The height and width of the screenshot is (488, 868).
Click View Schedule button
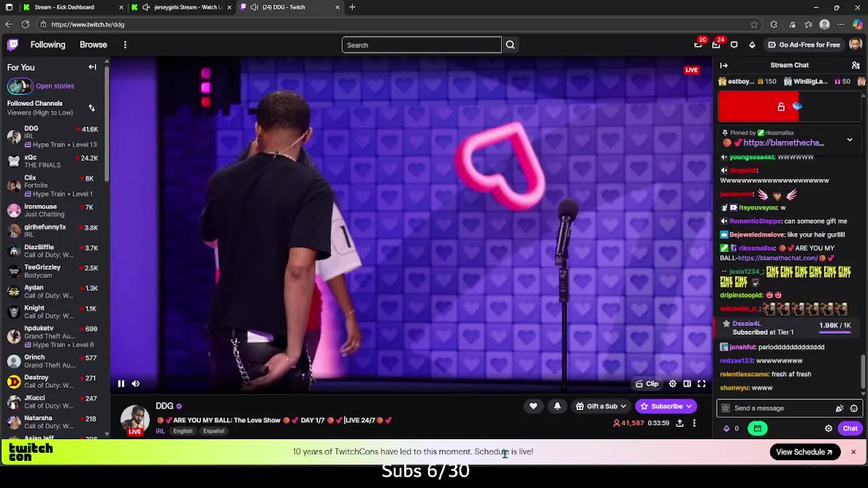click(x=805, y=452)
